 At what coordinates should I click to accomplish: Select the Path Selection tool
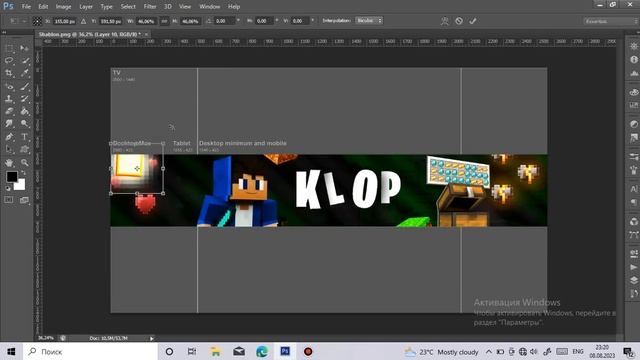(9, 149)
